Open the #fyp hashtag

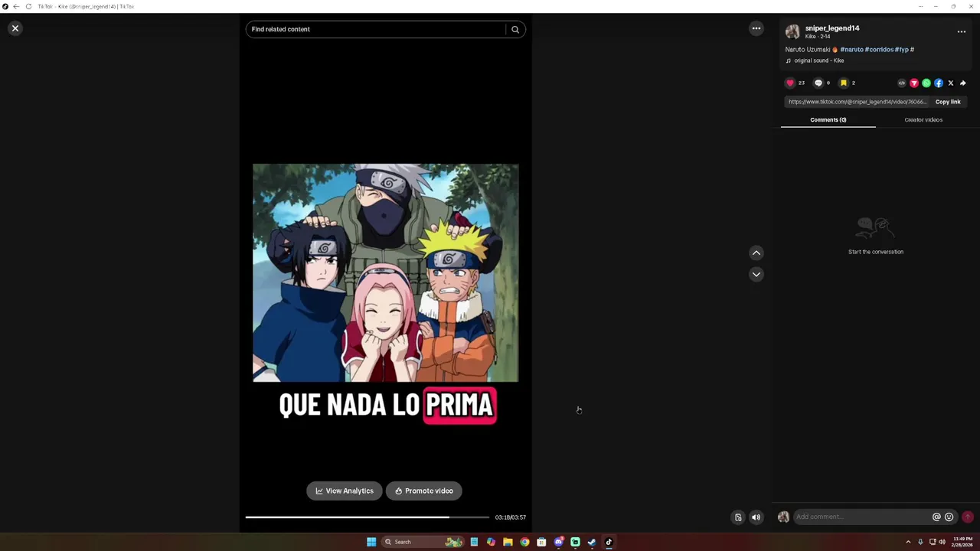pyautogui.click(x=902, y=50)
